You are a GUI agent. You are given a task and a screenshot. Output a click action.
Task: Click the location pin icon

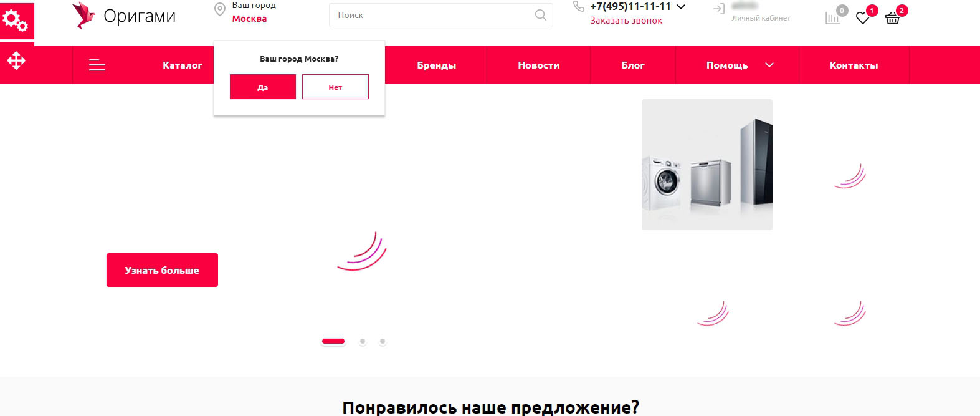tap(219, 9)
